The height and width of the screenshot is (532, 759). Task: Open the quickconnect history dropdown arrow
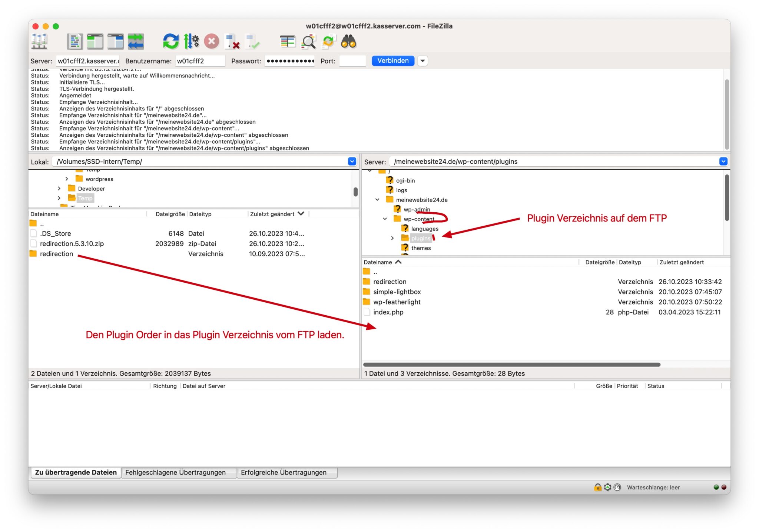point(422,61)
